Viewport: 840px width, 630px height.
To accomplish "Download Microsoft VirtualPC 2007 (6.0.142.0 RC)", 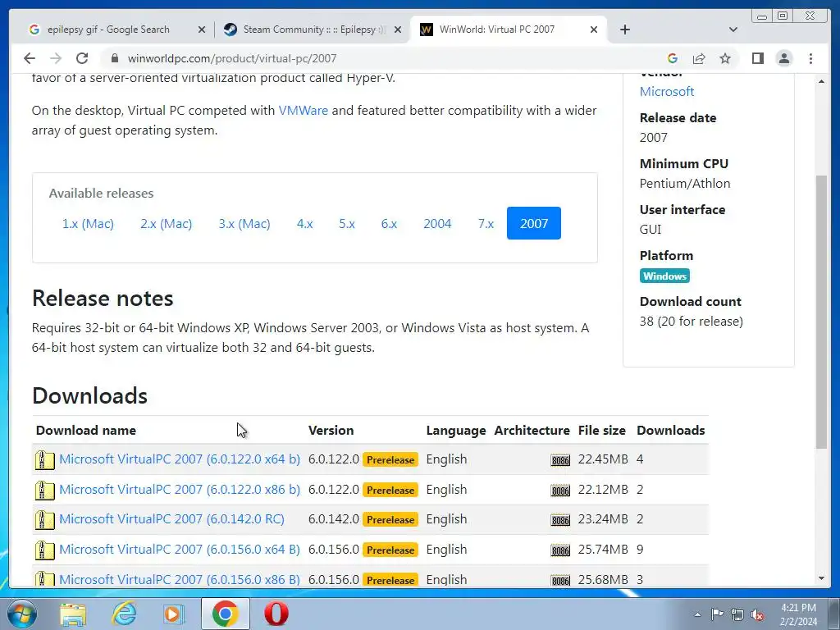I will pos(171,519).
